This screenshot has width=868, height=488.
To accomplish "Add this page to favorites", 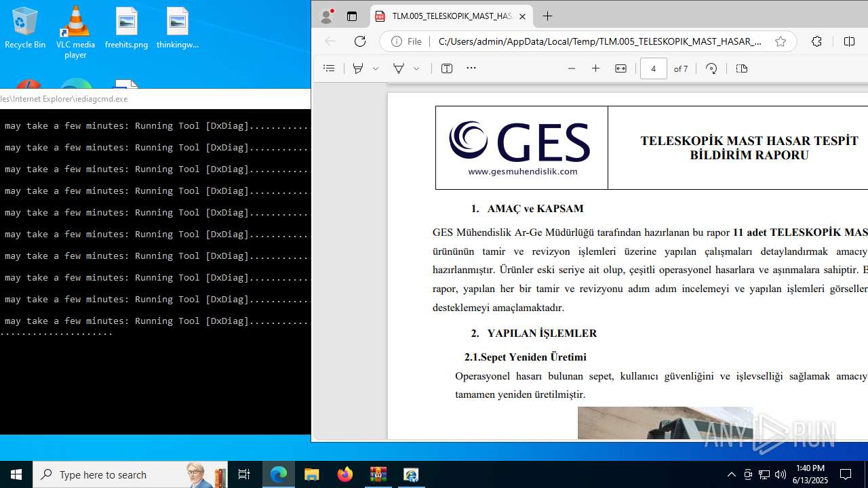I will point(781,41).
